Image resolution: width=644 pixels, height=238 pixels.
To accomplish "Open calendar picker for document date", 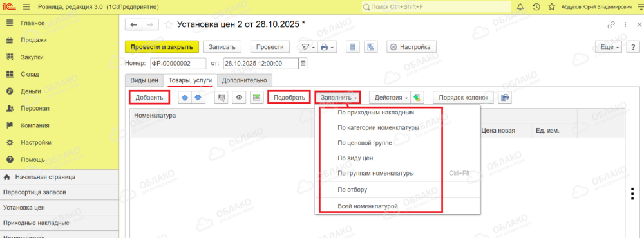I will tap(303, 64).
